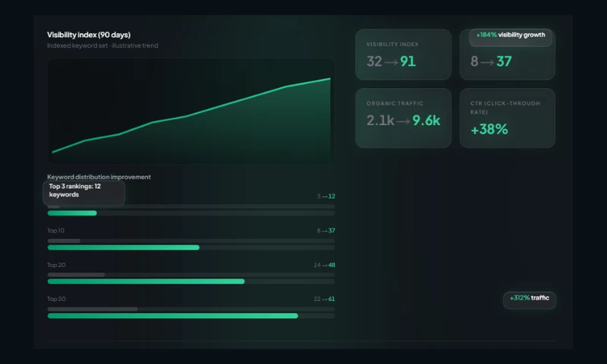Click the green Top 3 progress bar
The height and width of the screenshot is (364, 607).
coord(72,213)
